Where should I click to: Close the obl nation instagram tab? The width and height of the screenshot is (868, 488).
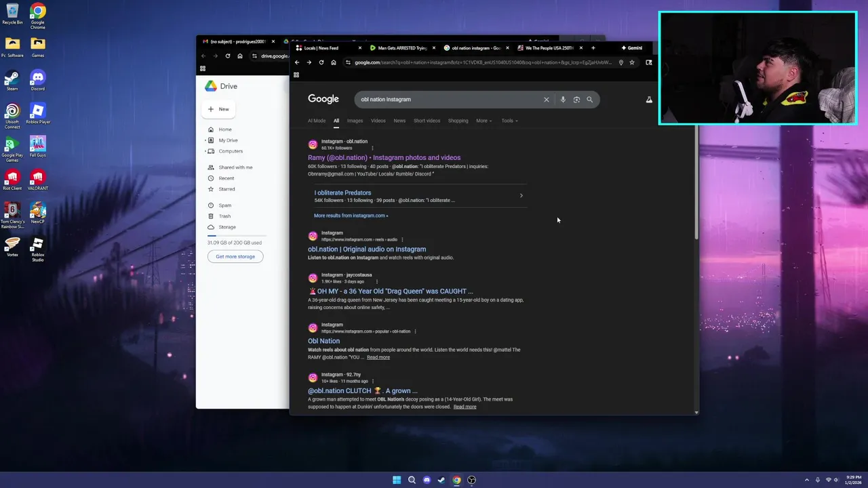507,48
